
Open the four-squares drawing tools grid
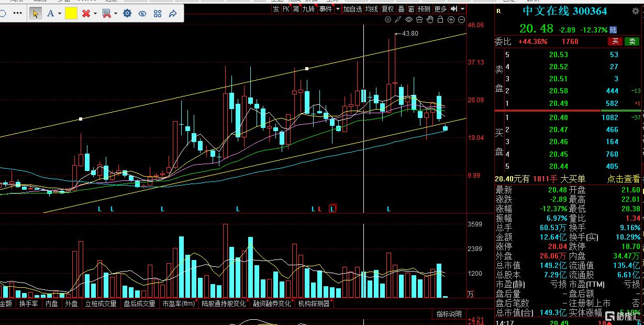coord(158,14)
